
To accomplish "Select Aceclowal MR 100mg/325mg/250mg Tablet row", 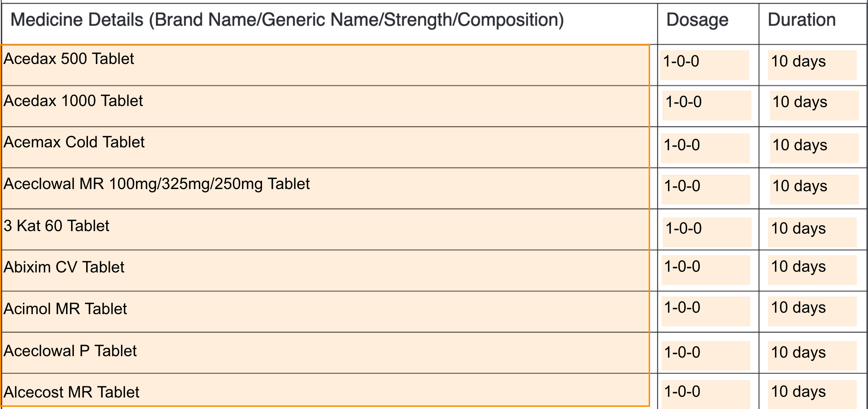I will [x=325, y=188].
